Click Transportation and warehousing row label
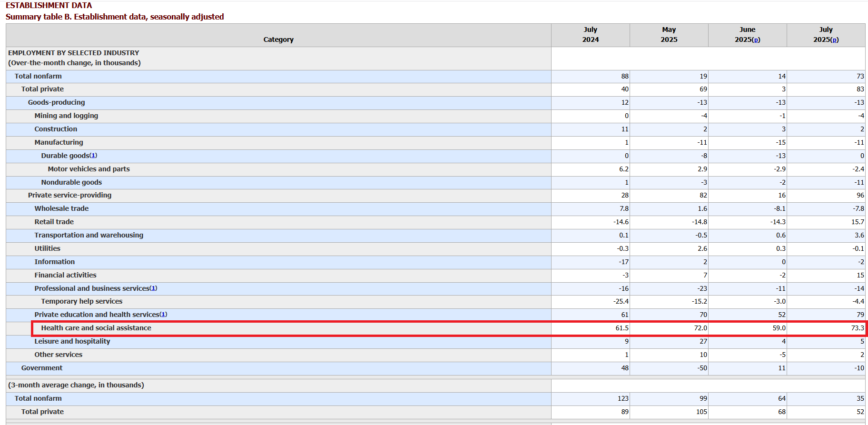This screenshot has width=868, height=425. point(89,235)
